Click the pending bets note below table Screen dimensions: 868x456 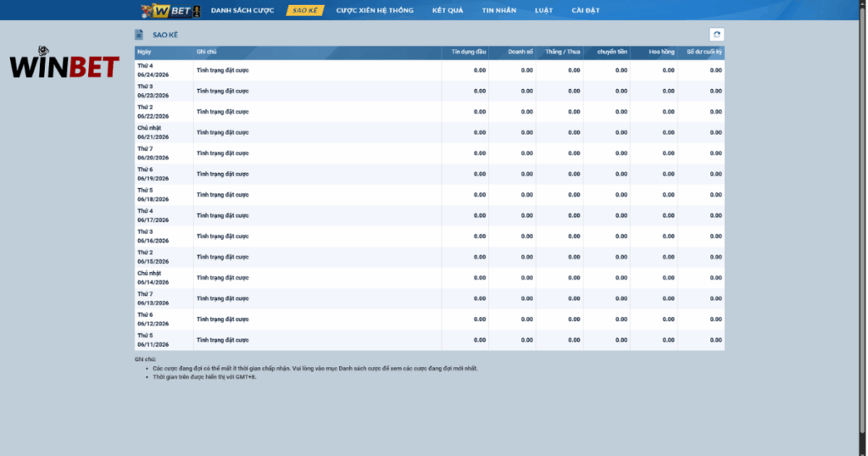tap(315, 369)
